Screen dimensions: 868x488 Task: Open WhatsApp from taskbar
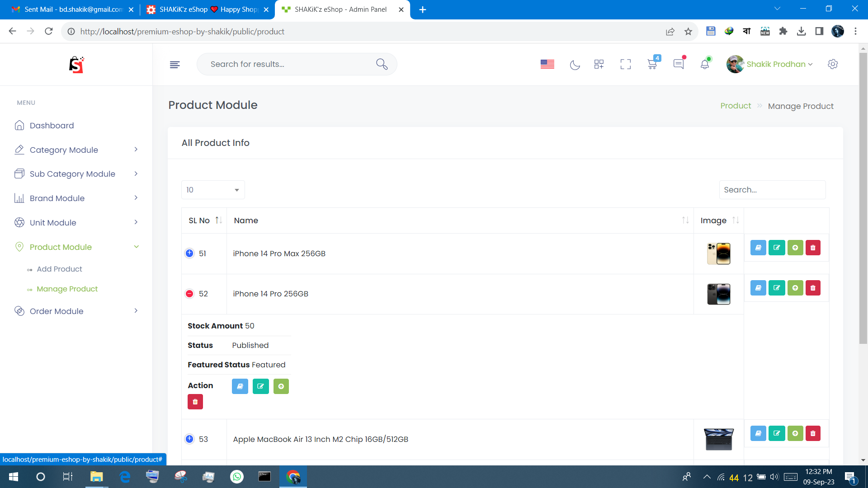pyautogui.click(x=236, y=477)
